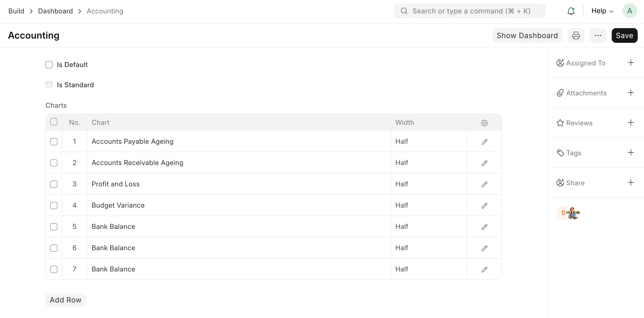Expand the Help dropdown menu
Screen dimensions: 644x318
602,11
